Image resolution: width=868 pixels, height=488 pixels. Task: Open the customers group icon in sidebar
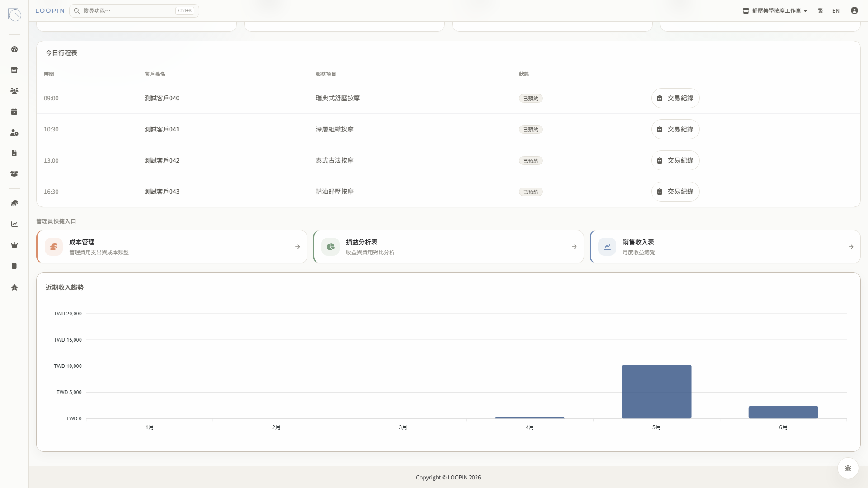click(14, 91)
